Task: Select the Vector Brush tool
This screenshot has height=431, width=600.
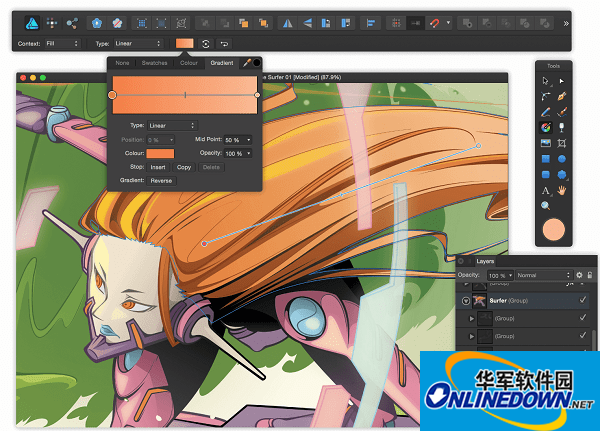Action: pos(561,112)
